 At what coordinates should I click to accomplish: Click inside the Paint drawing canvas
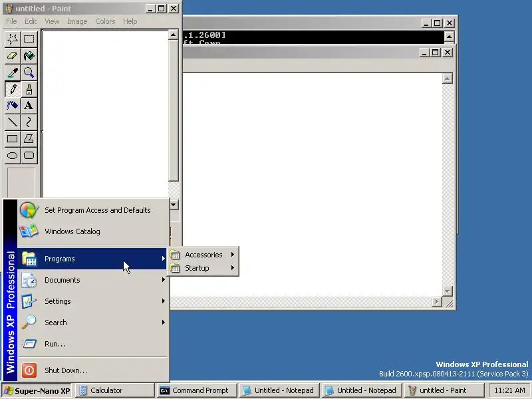[105, 114]
